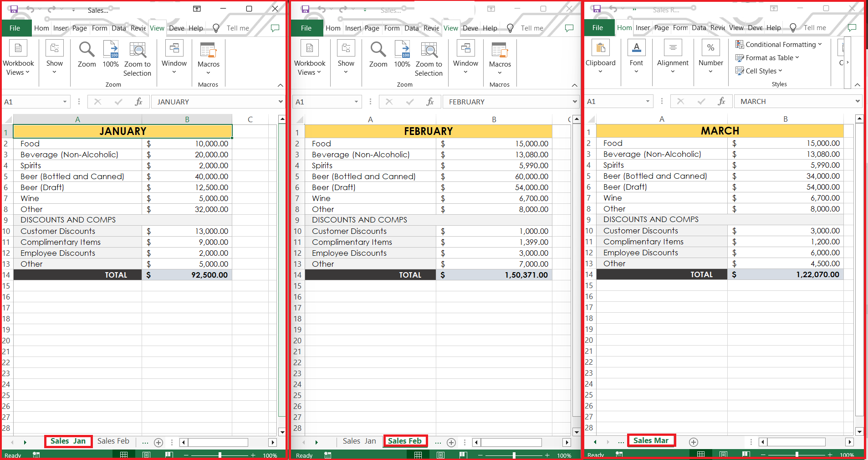Click Zoom to Selection in February window
This screenshot has height=460, width=868.
(x=429, y=59)
